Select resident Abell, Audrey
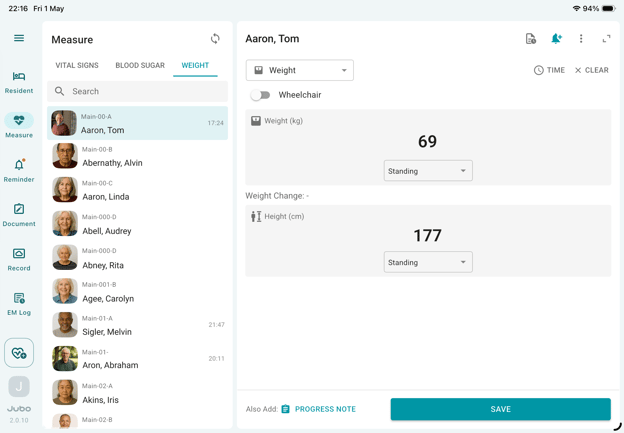 tap(137, 224)
